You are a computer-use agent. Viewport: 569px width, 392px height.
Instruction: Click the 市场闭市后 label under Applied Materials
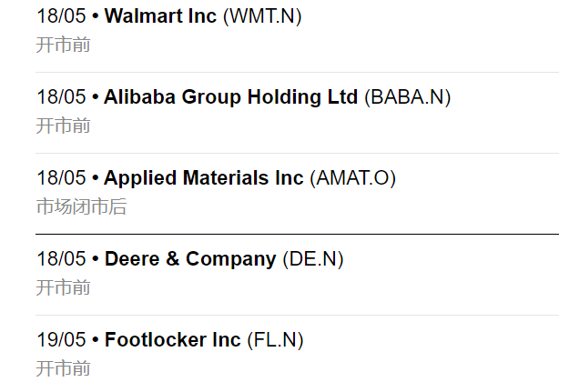pyautogui.click(x=81, y=206)
